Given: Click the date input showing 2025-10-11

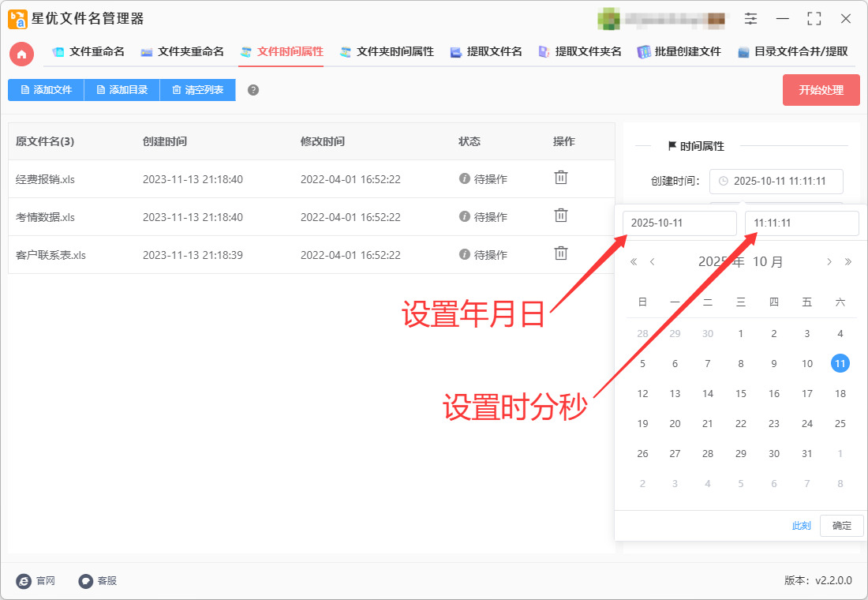Looking at the screenshot, I should 679,223.
